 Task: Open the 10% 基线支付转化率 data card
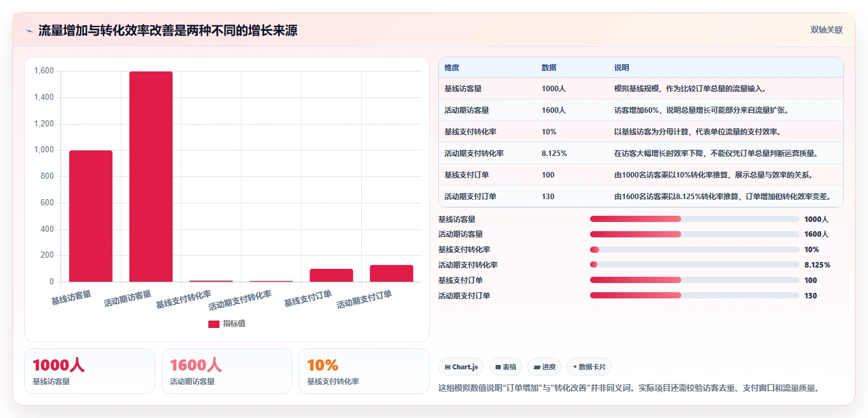tap(364, 371)
